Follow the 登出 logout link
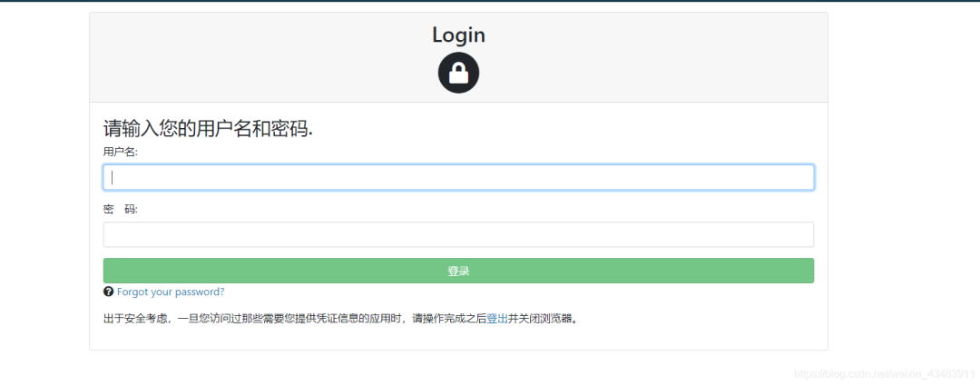The width and height of the screenshot is (980, 386). point(497,319)
